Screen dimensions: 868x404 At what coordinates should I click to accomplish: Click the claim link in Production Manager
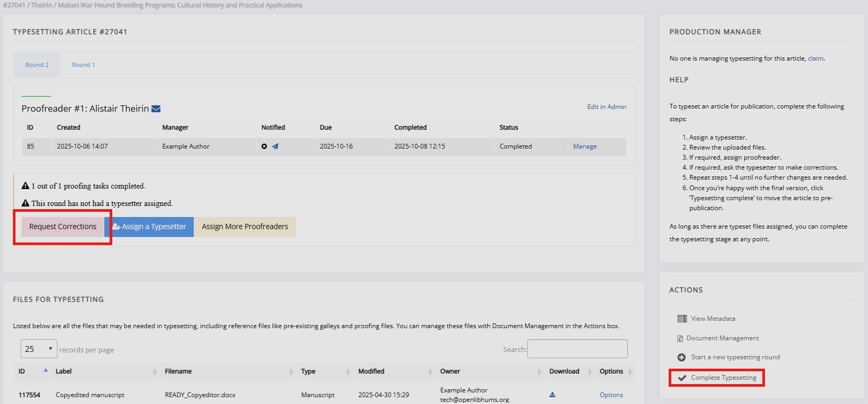click(x=815, y=58)
